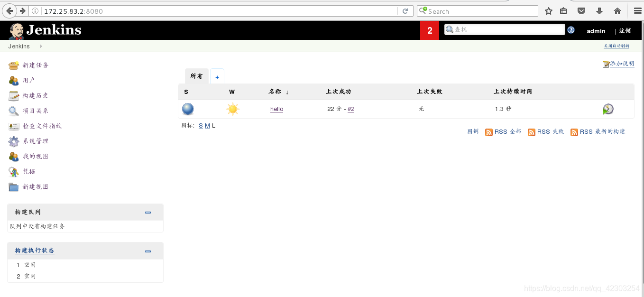This screenshot has height=297, width=644.
Task: Open the 新建任务 new item icon
Action: click(x=14, y=65)
